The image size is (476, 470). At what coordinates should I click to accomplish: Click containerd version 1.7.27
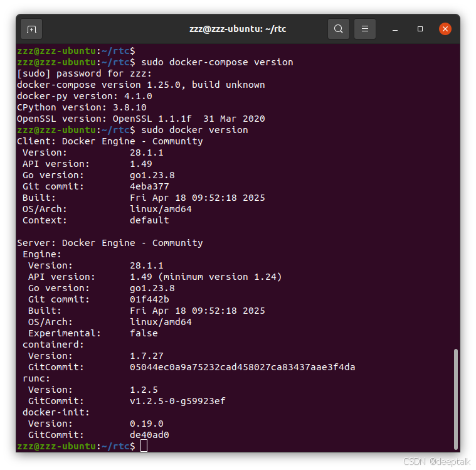147,356
